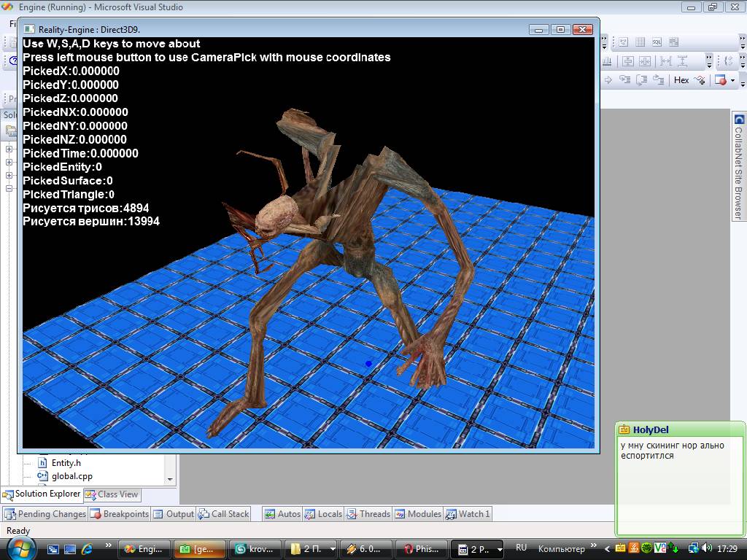The width and height of the screenshot is (747, 560).
Task: Switch input language using RU indicator
Action: [521, 548]
